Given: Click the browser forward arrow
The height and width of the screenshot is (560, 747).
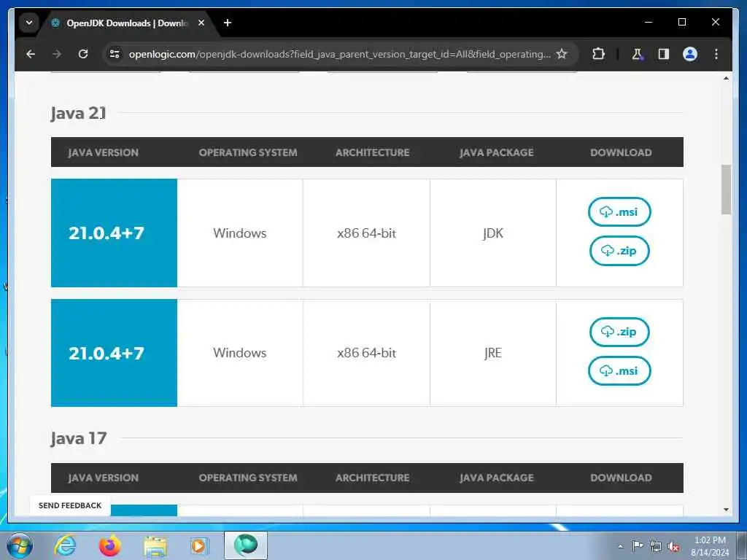Looking at the screenshot, I should [x=57, y=54].
